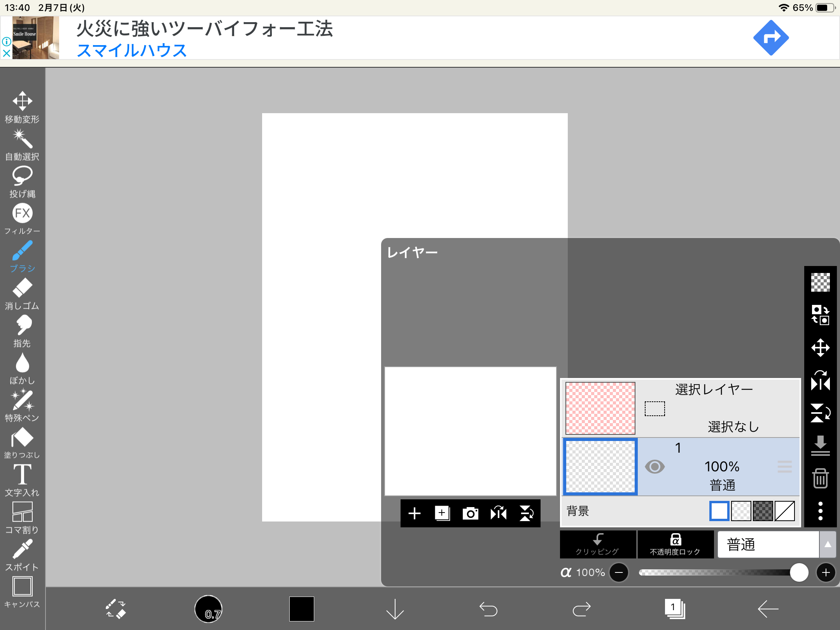Toggle the 不透明度ロック alpha lock
The width and height of the screenshot is (840, 630).
click(x=675, y=544)
